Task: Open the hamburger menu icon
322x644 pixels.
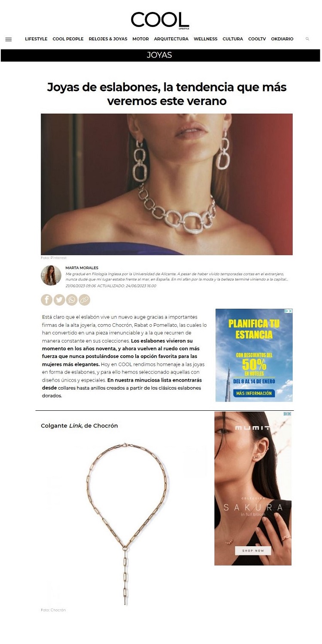Action: (8, 39)
